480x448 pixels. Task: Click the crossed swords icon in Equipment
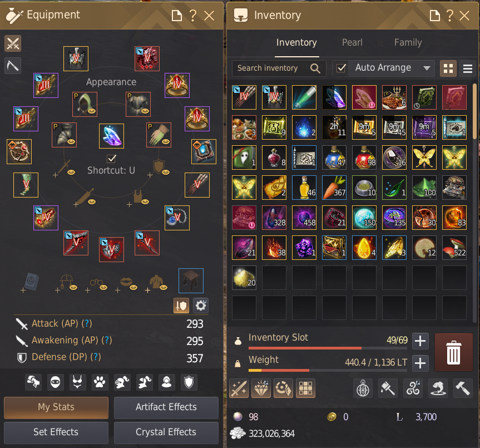click(x=13, y=43)
